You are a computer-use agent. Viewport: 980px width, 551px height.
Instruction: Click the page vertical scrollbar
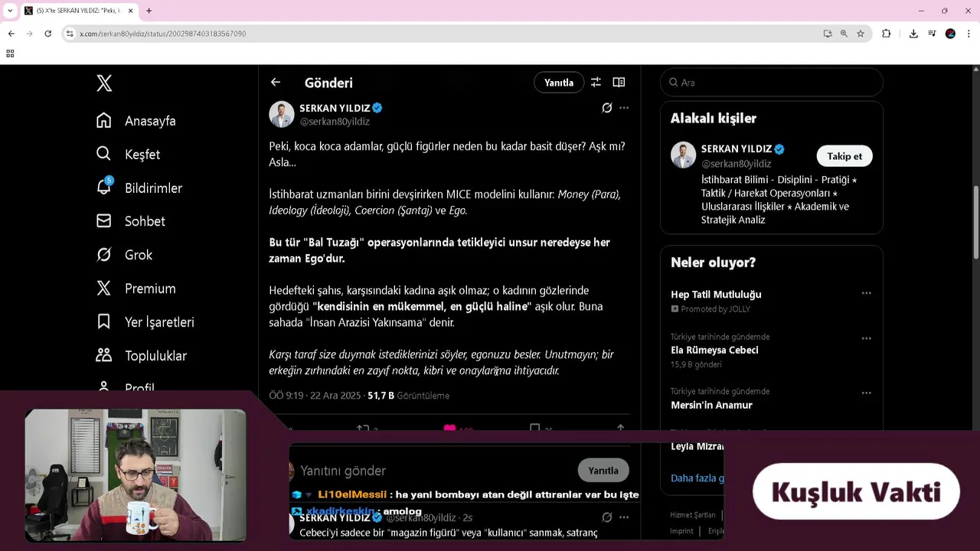click(x=975, y=222)
